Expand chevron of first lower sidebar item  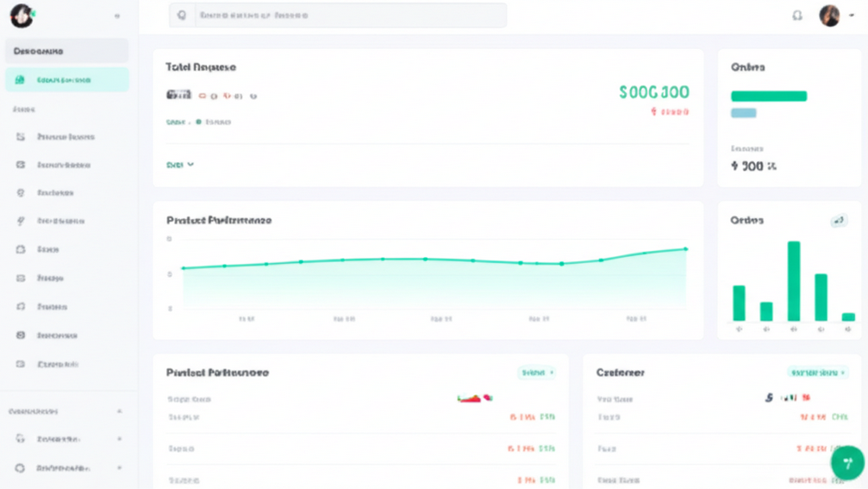120,439
